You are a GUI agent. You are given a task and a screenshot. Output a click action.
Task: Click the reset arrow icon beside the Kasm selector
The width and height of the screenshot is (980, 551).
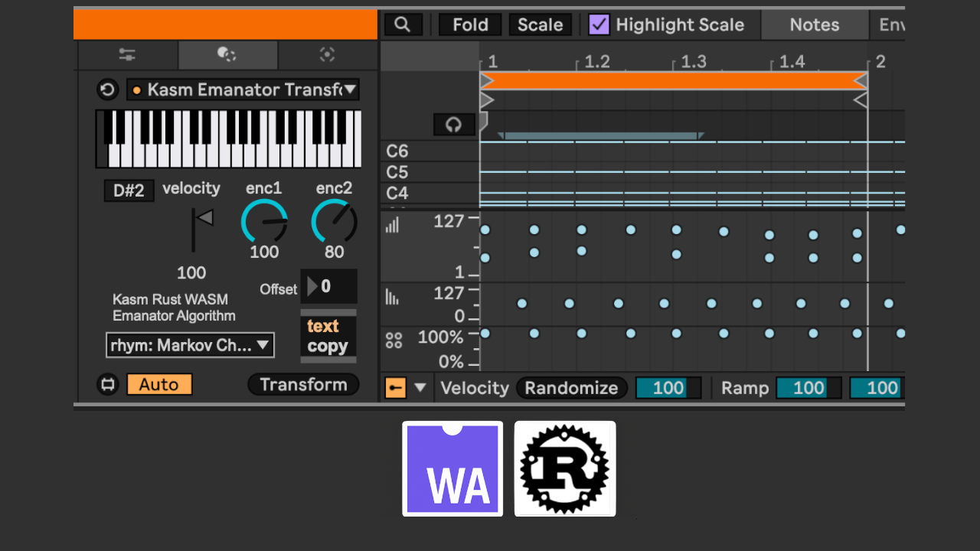[108, 90]
